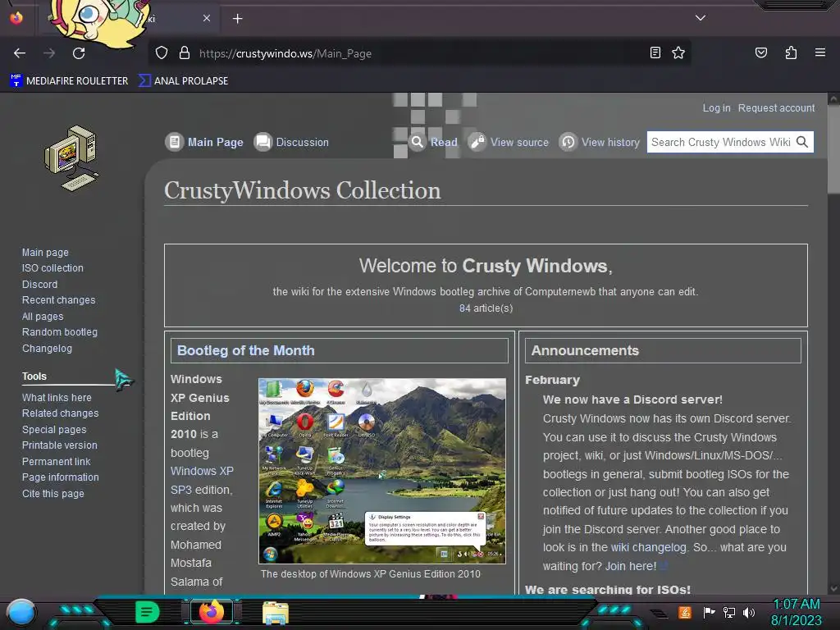Open Printable version tool
This screenshot has height=630, width=840.
59,445
